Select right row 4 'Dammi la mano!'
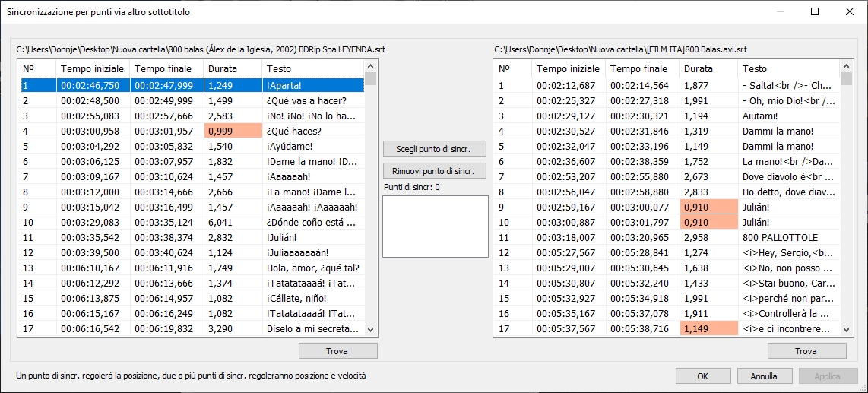 click(667, 132)
